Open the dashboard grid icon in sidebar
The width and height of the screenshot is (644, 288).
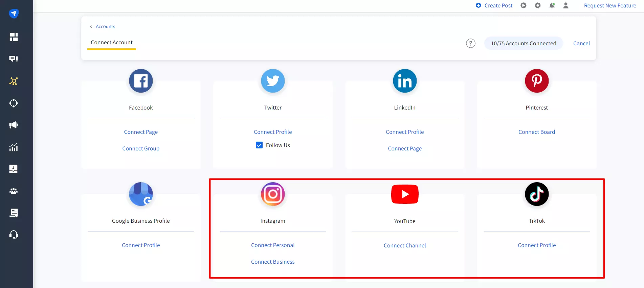point(14,37)
